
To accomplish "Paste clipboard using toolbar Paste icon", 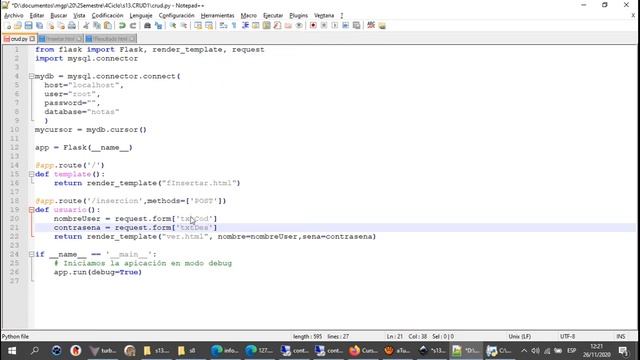I will 107,26.
